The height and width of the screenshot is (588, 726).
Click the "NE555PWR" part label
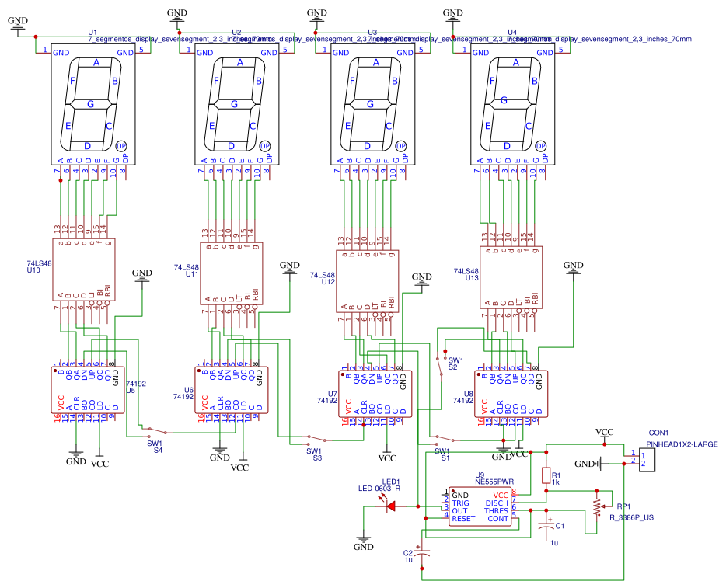(x=494, y=482)
